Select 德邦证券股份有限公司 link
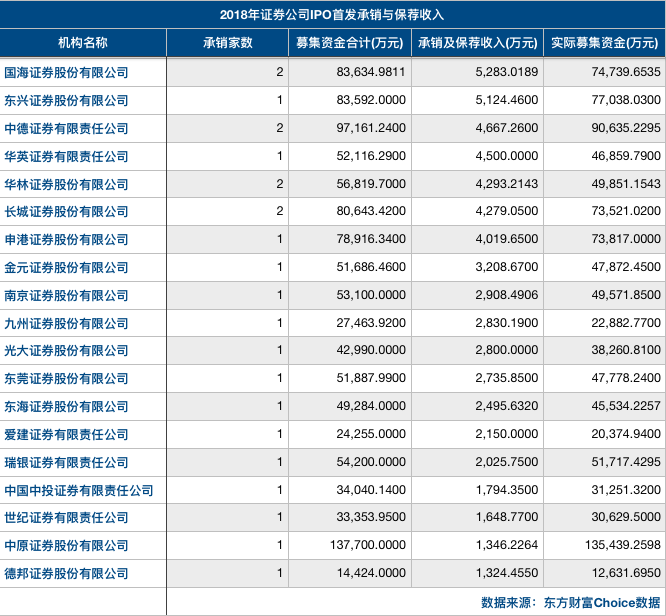 tap(66, 574)
